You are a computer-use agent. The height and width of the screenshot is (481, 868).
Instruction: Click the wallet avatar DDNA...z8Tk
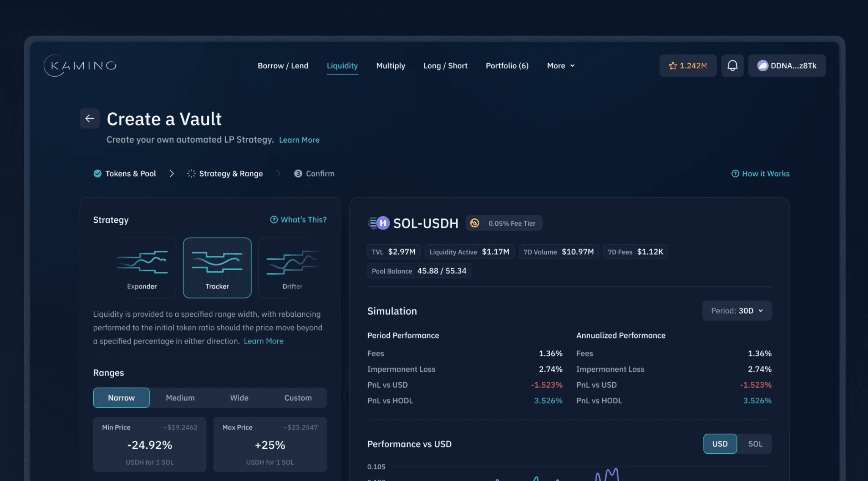(787, 66)
